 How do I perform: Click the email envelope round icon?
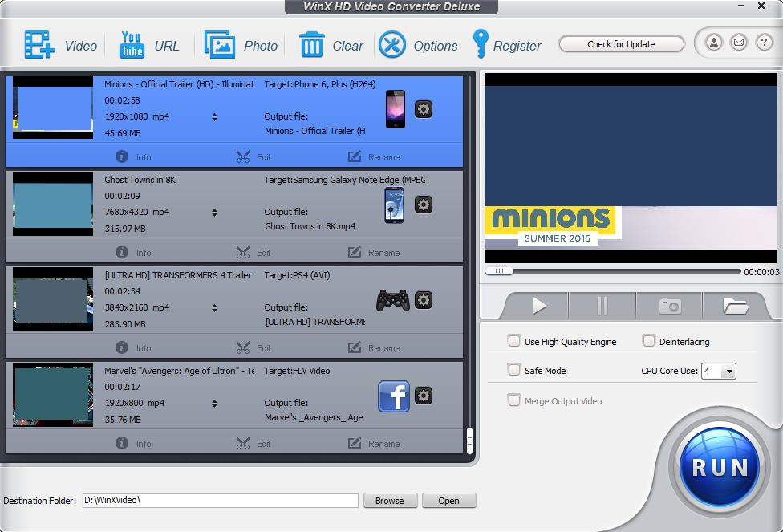pos(739,43)
